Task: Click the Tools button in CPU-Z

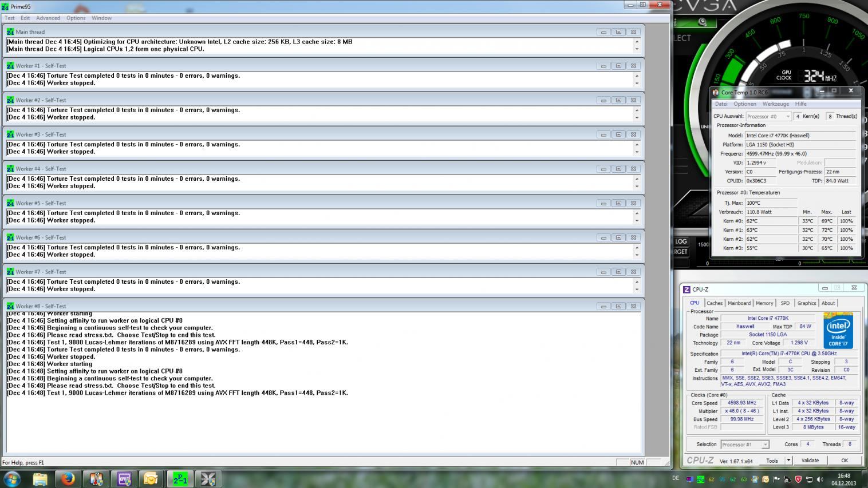Action: coord(772,461)
